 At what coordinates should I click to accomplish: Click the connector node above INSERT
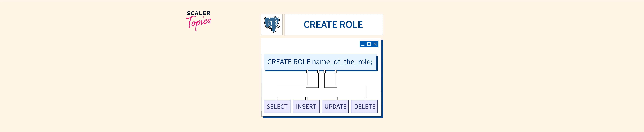coord(306,99)
